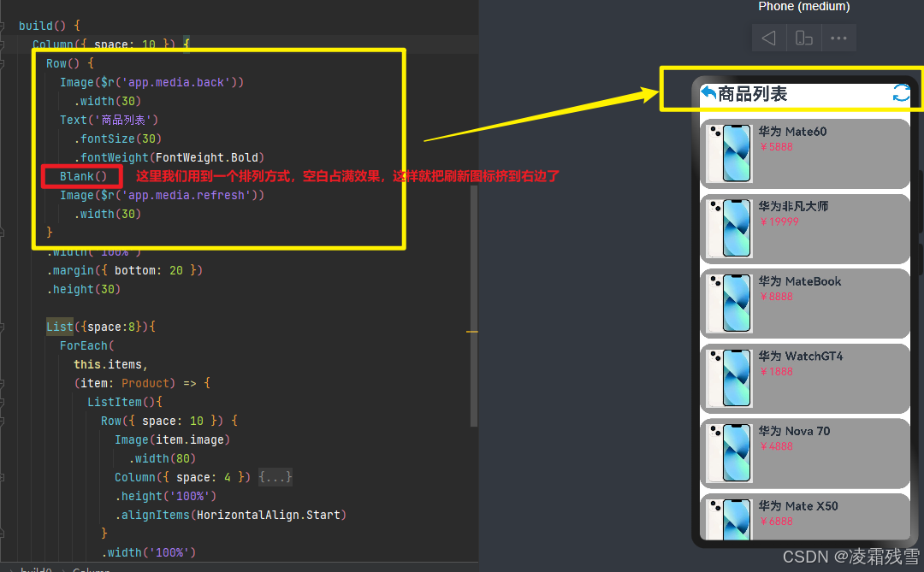This screenshot has height=572, width=924.
Task: Click this.items in the code
Action: tap(110, 364)
